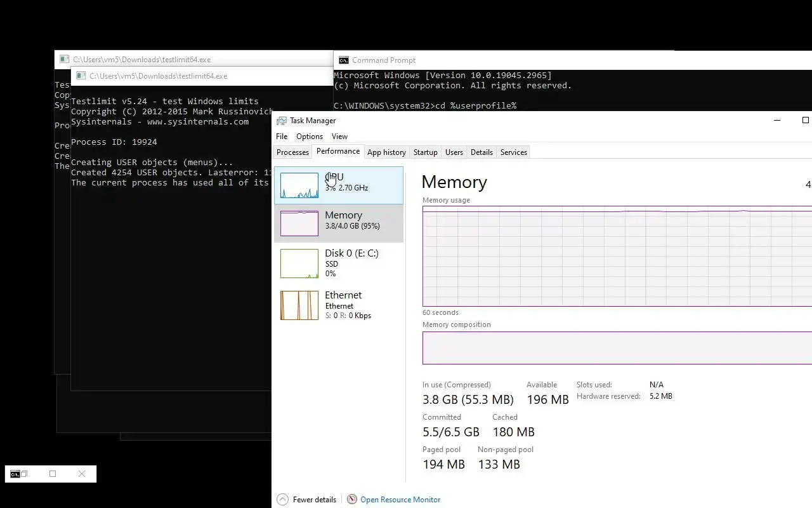Click the Fewer details button label
The image size is (812, 508).
tap(315, 500)
